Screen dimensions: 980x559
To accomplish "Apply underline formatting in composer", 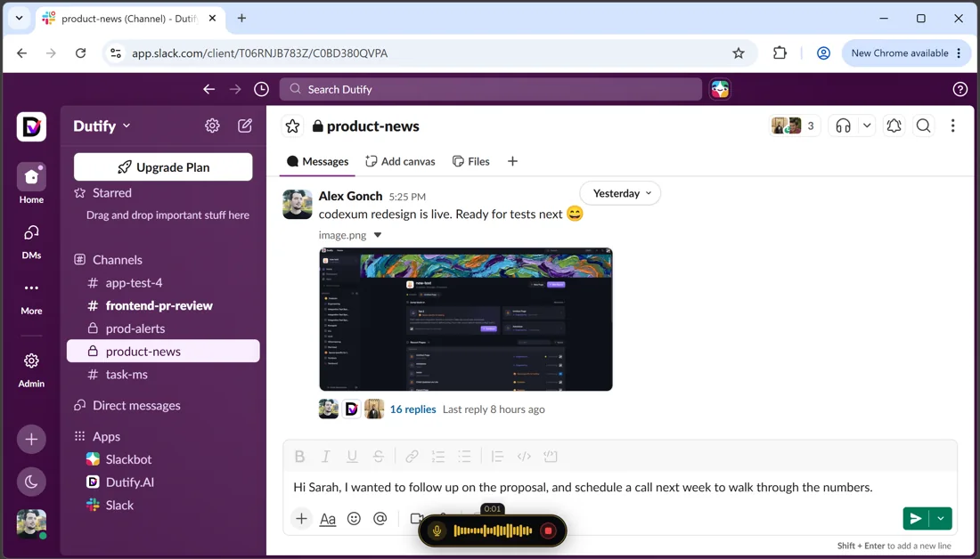I will pyautogui.click(x=352, y=457).
